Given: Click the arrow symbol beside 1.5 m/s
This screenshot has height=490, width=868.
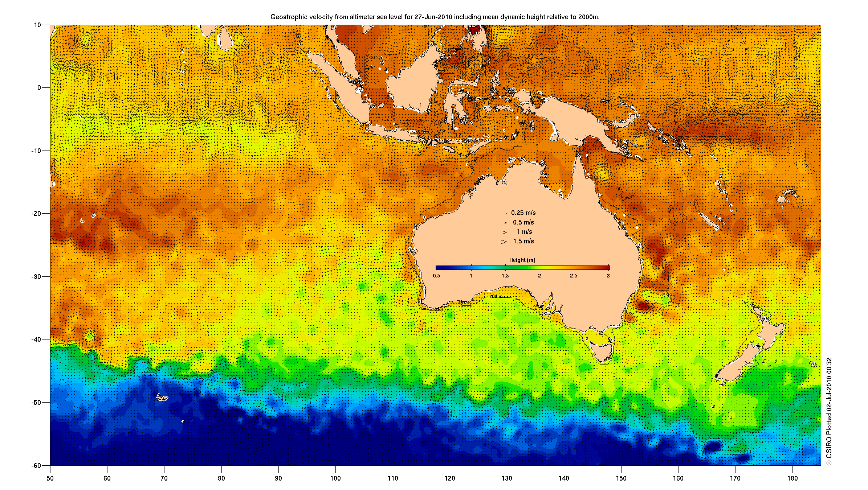Looking at the screenshot, I should 504,242.
